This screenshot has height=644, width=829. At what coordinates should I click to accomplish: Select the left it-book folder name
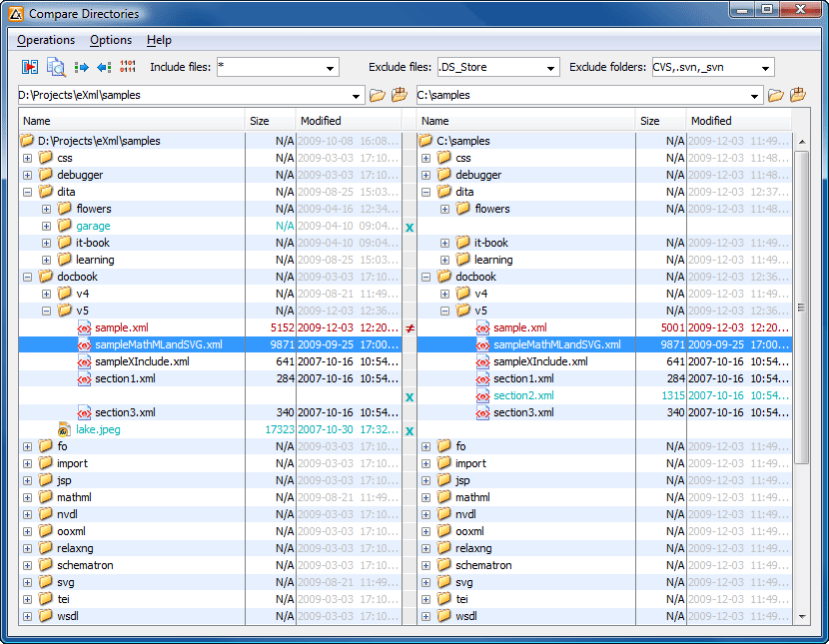click(93, 243)
